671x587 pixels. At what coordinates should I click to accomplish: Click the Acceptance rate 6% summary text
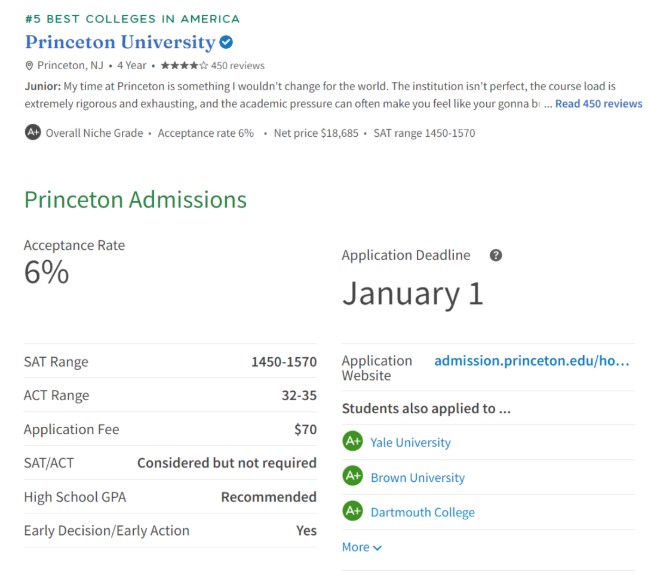[205, 133]
